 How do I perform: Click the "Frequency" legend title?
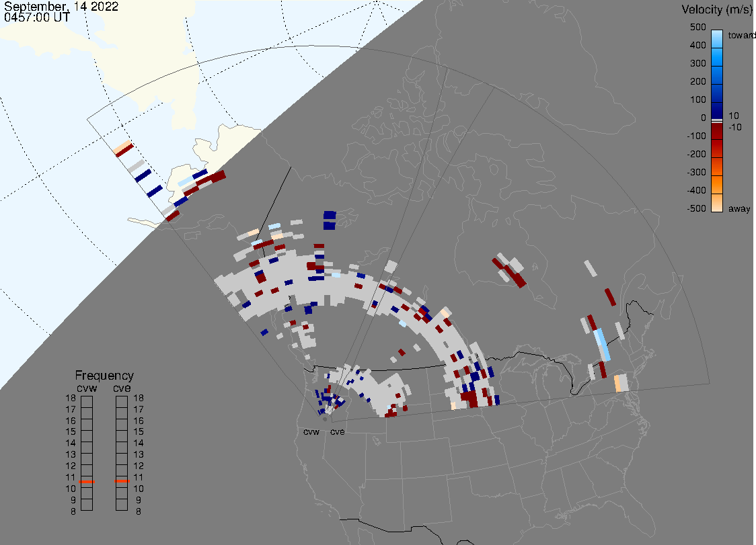pyautogui.click(x=104, y=376)
